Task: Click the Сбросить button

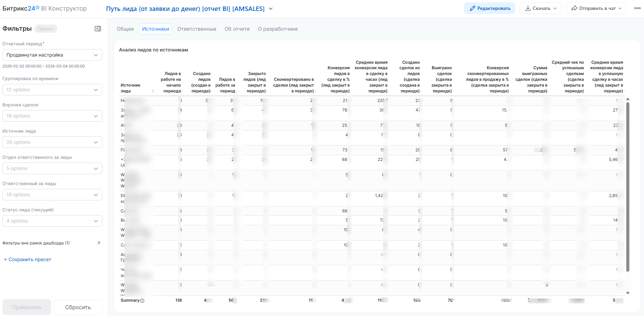Action: (x=78, y=307)
